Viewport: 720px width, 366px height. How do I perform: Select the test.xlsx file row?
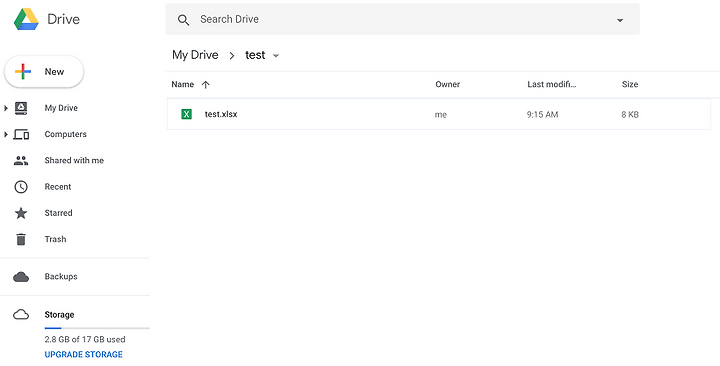click(439, 114)
